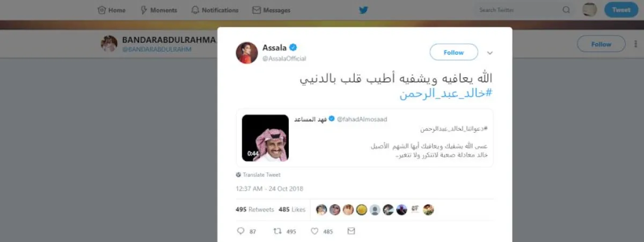Click the search magnifier icon

coord(566,10)
